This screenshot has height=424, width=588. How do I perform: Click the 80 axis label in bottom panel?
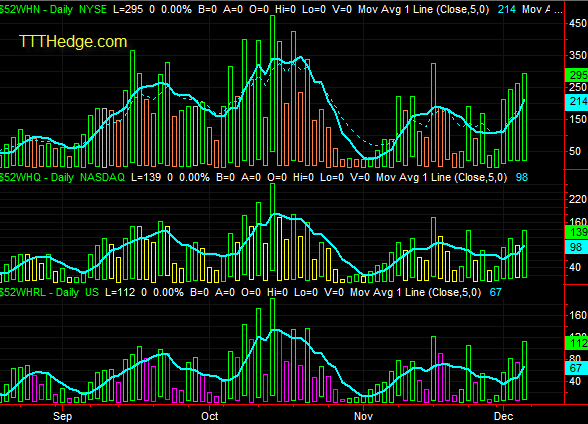click(575, 358)
